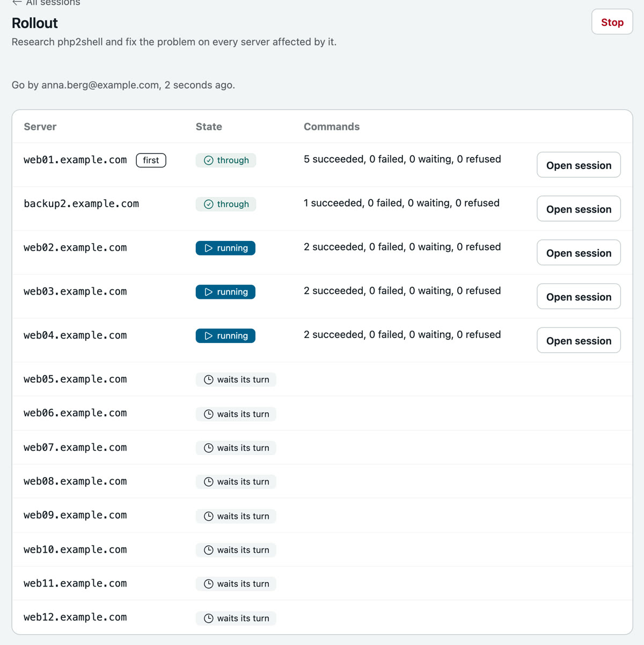Click the Server column header
The height and width of the screenshot is (645, 644).
pos(40,127)
